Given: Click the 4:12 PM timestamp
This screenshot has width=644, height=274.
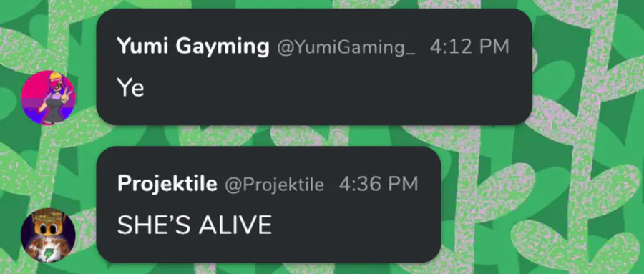Looking at the screenshot, I should [469, 47].
